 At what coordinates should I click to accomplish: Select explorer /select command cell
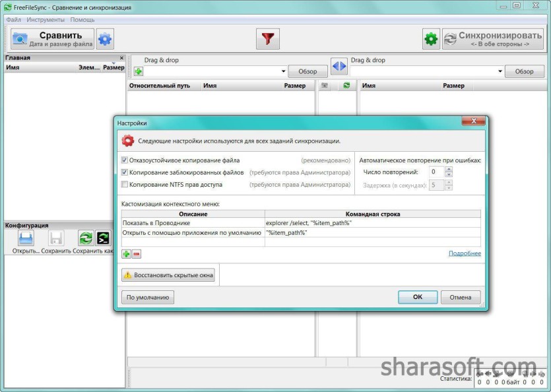[373, 223]
